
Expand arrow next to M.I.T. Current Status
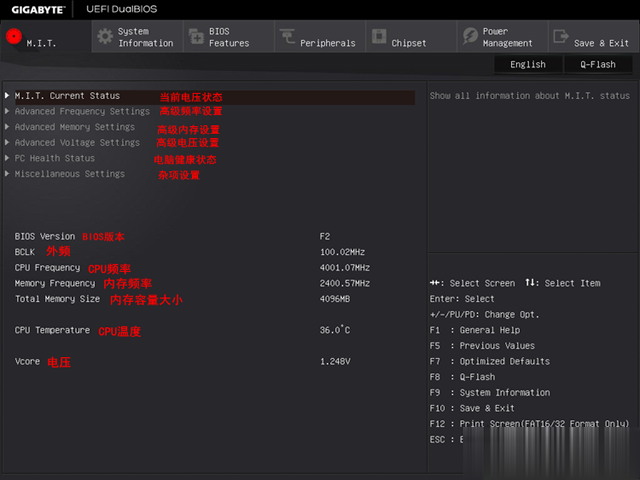[x=7, y=95]
